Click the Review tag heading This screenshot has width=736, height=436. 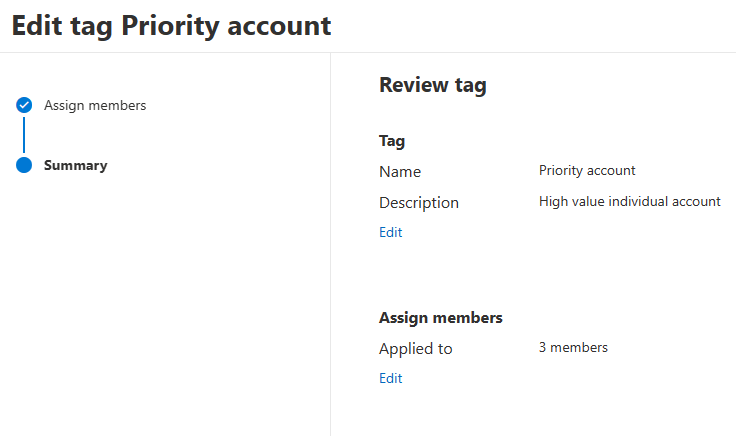tap(432, 85)
